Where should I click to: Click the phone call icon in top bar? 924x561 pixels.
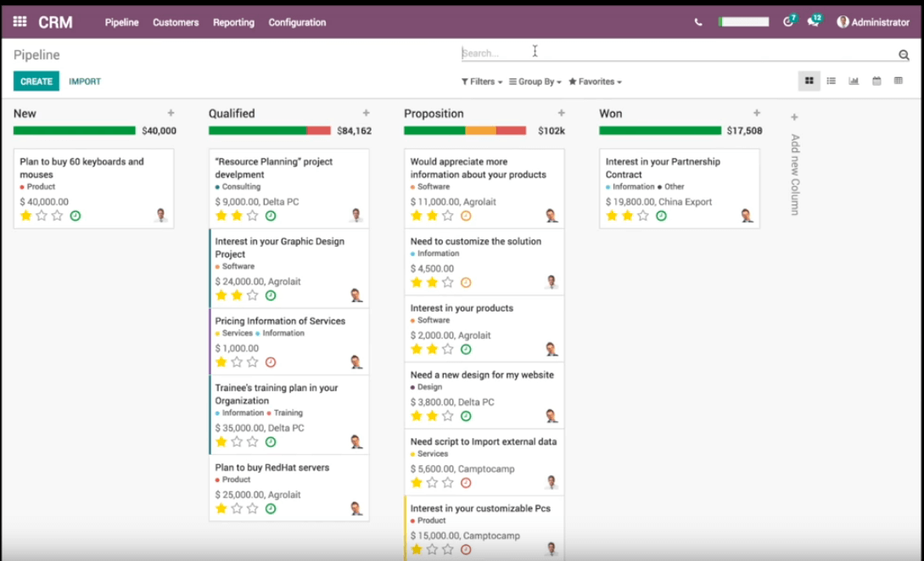(698, 22)
